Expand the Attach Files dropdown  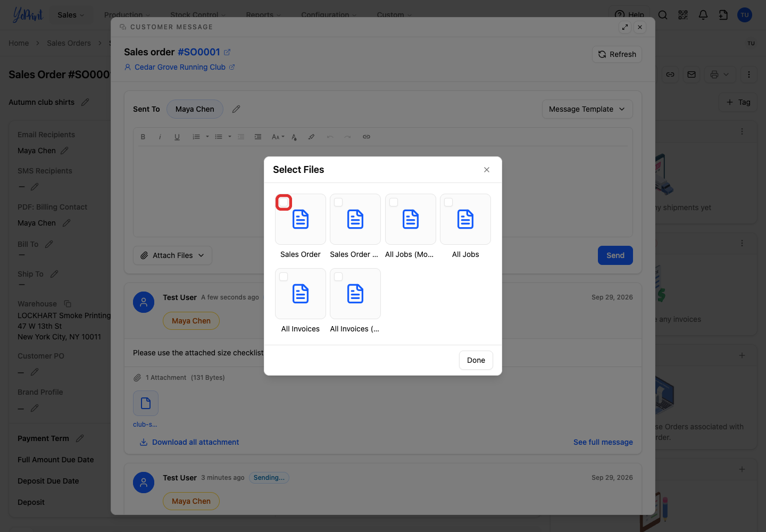pos(172,255)
